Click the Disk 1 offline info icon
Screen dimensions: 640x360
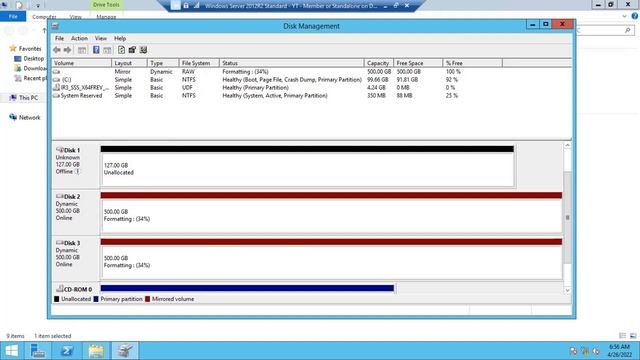click(78, 171)
